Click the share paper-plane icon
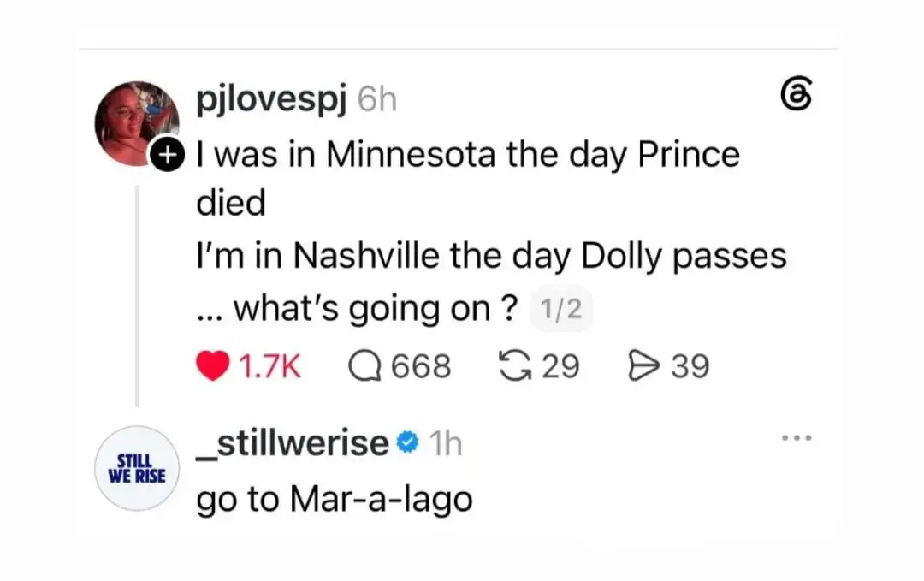 [644, 366]
